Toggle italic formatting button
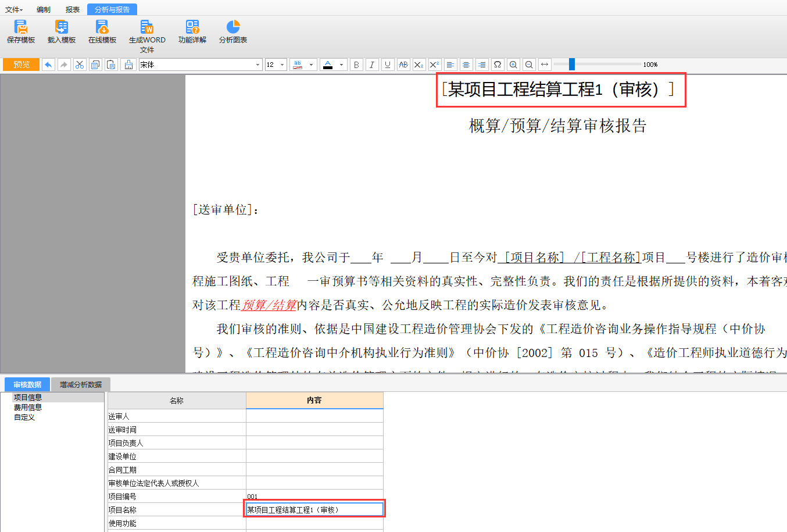Screen dimensions: 787x532 coord(372,65)
